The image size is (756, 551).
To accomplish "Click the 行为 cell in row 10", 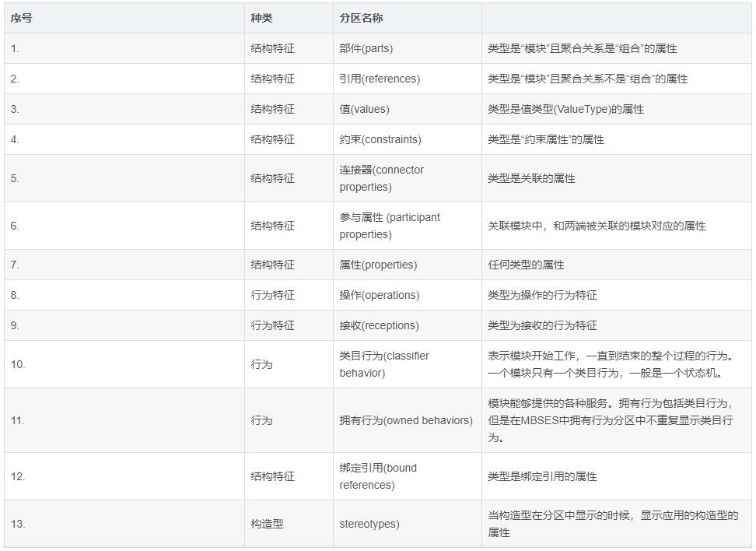I will tap(289, 364).
